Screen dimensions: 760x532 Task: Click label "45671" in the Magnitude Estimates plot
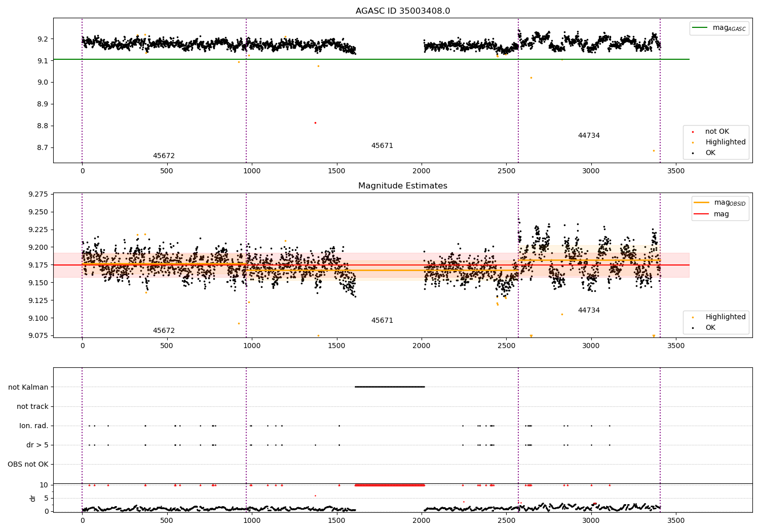click(382, 321)
